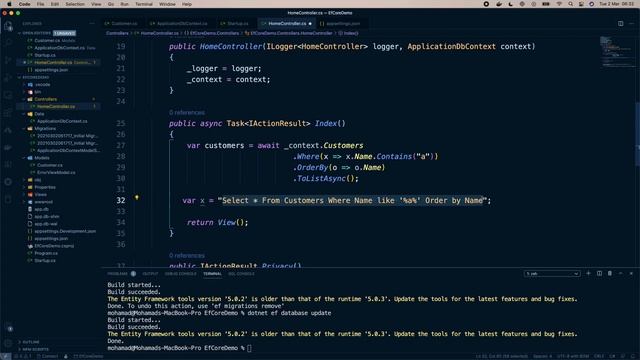Click the remote window icon in status bar
Screen dimensions: 640x360
[x=5, y=356]
